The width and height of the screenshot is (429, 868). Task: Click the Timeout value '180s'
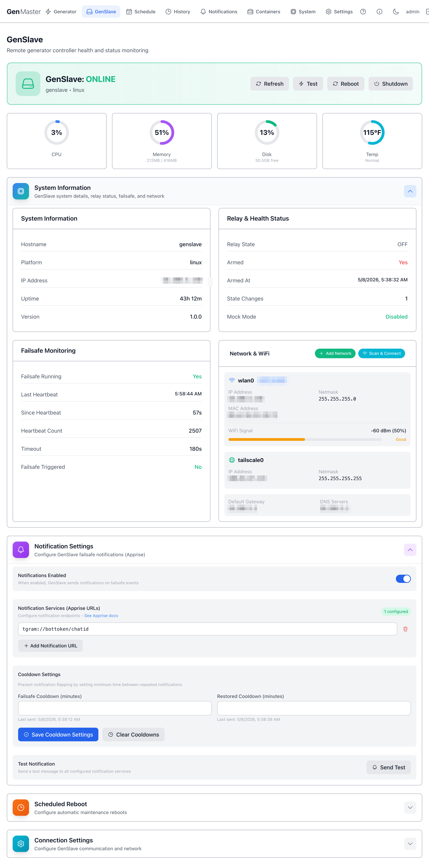pos(196,449)
